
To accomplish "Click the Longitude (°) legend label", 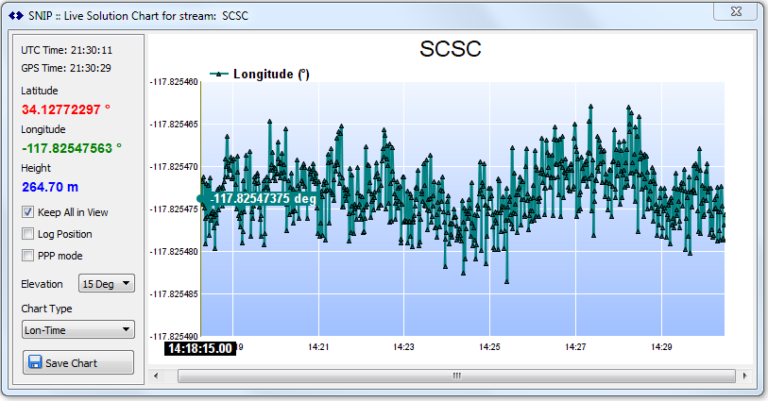I will pyautogui.click(x=272, y=74).
